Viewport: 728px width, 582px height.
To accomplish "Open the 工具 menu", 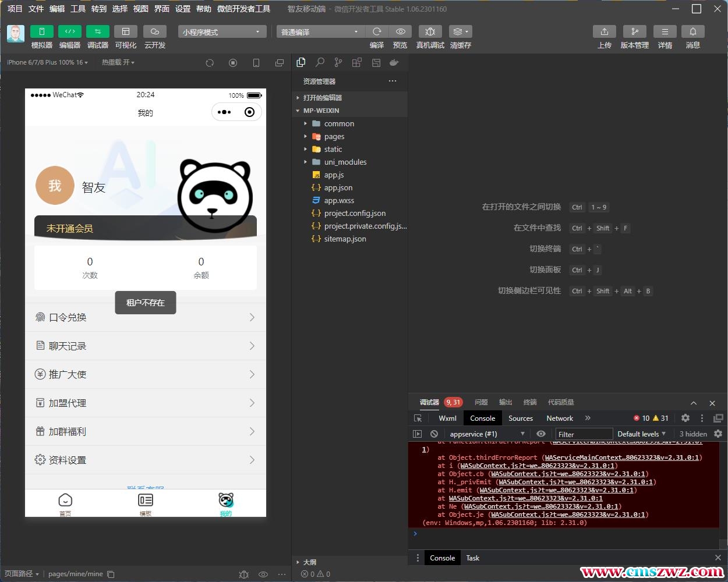I will [x=78, y=9].
